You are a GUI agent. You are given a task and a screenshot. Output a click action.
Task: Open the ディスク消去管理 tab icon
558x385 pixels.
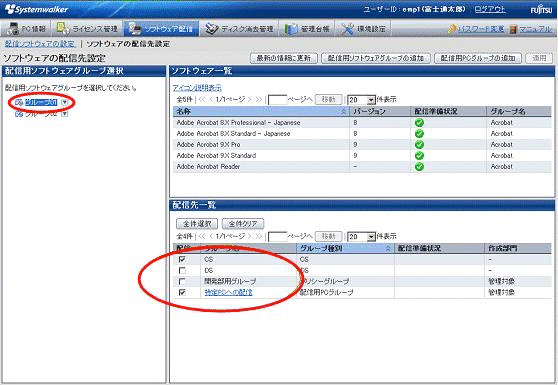[211, 28]
